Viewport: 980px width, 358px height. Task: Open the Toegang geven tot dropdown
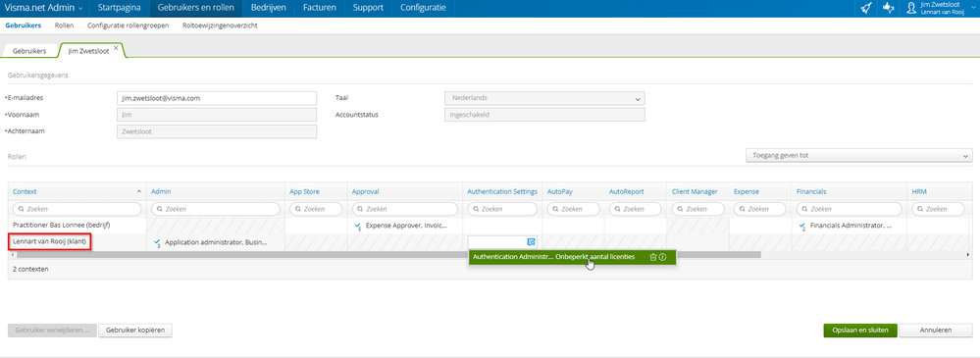[858, 156]
